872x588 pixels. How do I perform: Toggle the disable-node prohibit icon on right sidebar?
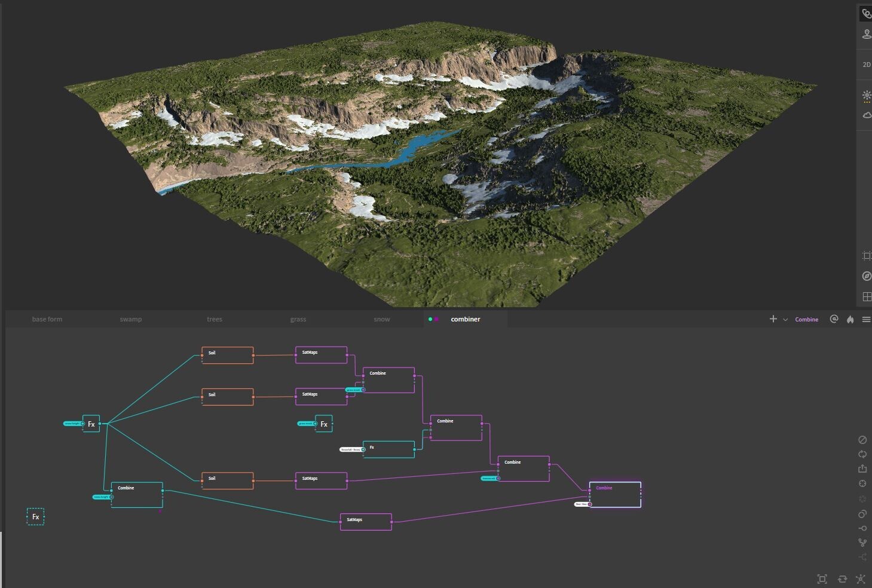click(x=863, y=440)
